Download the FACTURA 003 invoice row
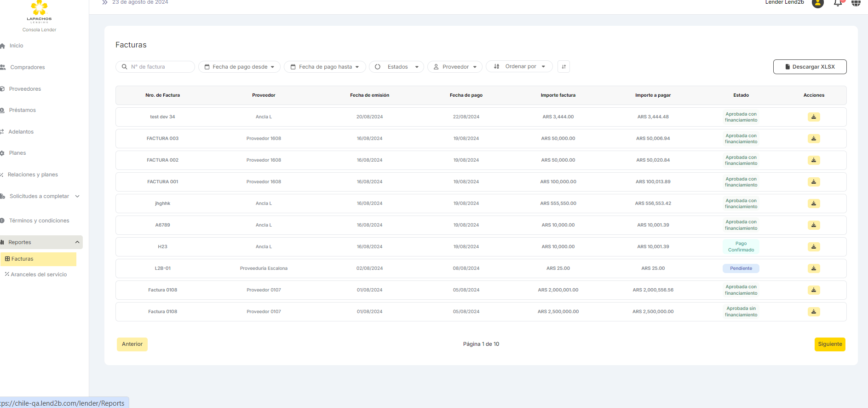The width and height of the screenshot is (868, 408). [813, 139]
